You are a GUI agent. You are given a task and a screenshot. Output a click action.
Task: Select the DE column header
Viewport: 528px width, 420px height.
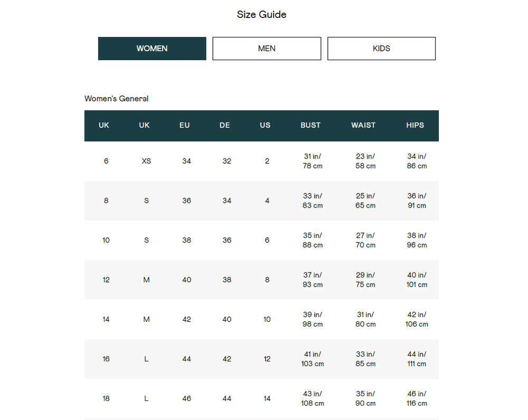click(225, 125)
